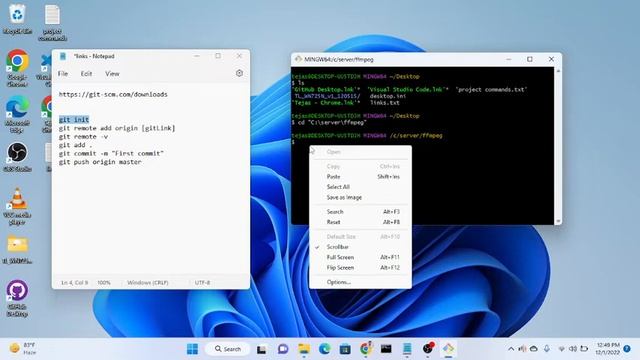
Task: Choose Select All in the context menu
Action: pyautogui.click(x=360, y=187)
